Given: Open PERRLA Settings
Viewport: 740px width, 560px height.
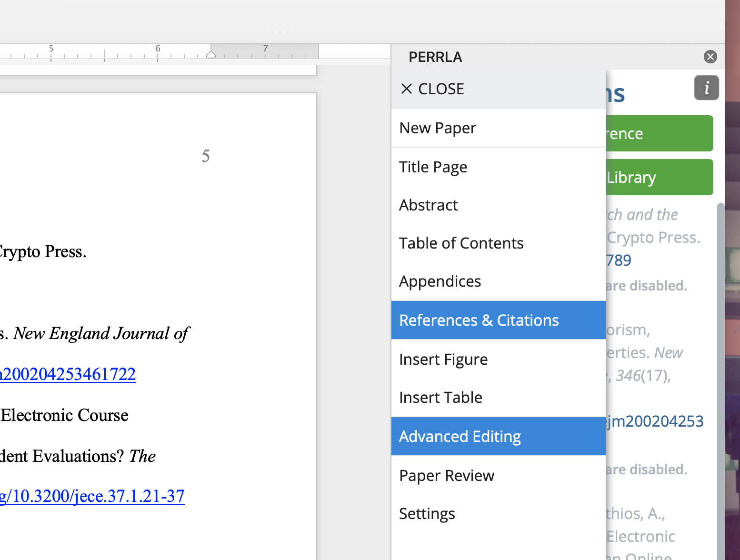Looking at the screenshot, I should tap(498, 513).
